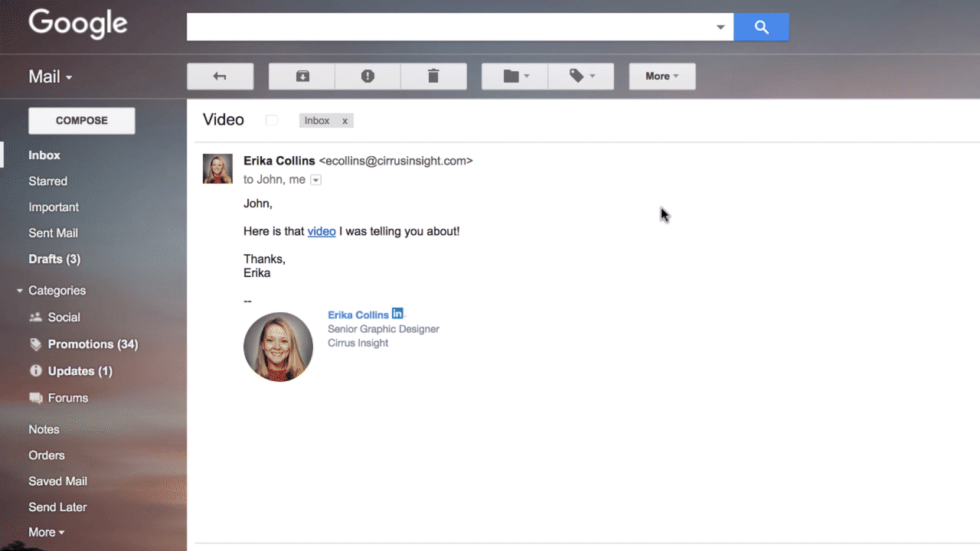Click sender name Erika Collins in header
Viewport: 980px width, 551px height.
pos(279,161)
